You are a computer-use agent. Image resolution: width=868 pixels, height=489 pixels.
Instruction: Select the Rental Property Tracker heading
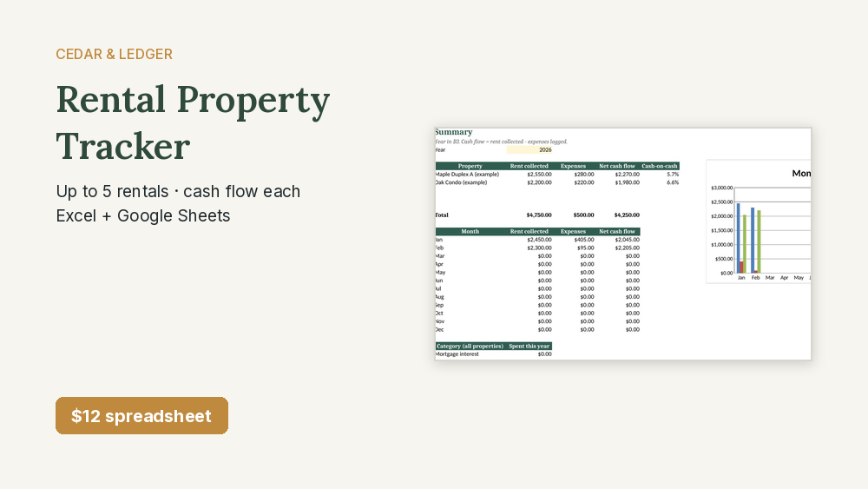click(x=193, y=122)
